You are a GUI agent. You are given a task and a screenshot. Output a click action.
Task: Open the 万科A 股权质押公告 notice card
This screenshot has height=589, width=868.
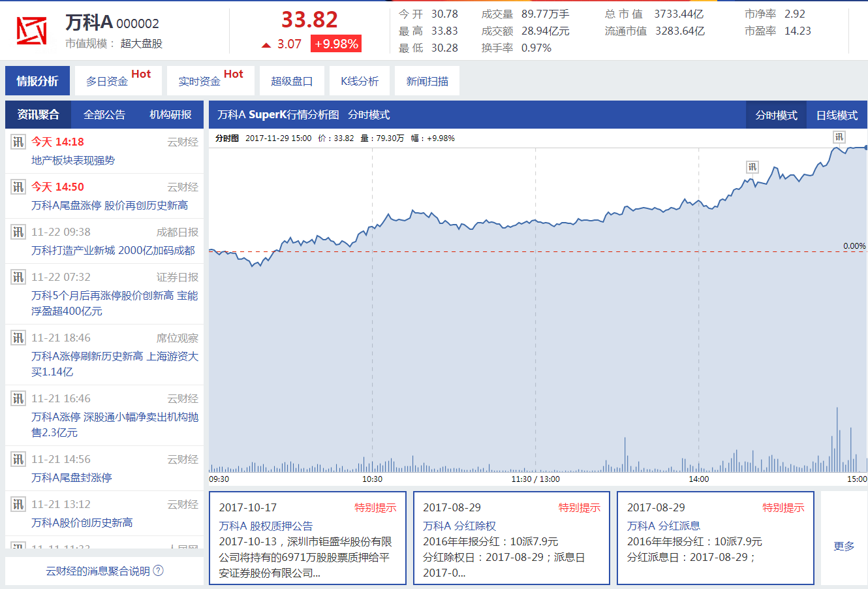(x=307, y=538)
